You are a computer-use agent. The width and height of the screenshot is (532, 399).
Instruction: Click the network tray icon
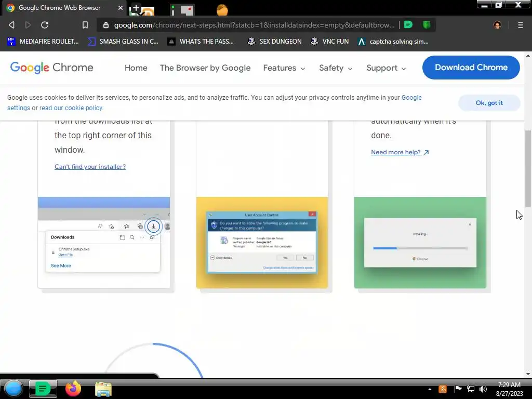[471, 389]
